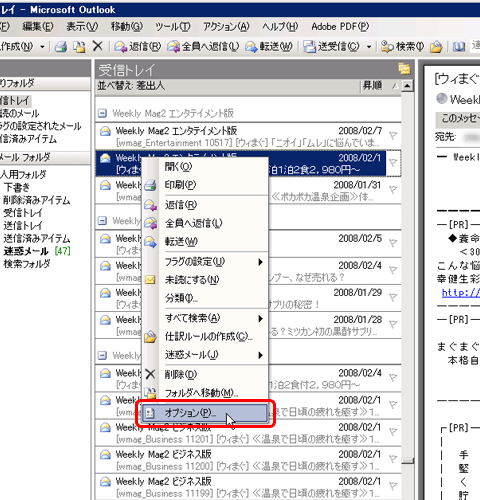
Task: Open the ヘルプ(H) menu
Action: pyautogui.click(x=280, y=26)
